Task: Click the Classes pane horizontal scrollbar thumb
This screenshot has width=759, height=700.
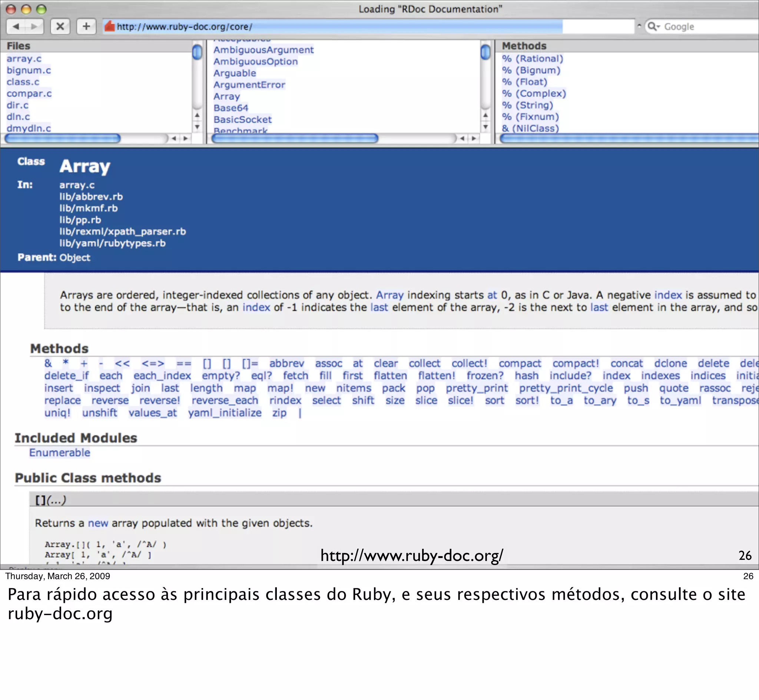Action: 295,139
